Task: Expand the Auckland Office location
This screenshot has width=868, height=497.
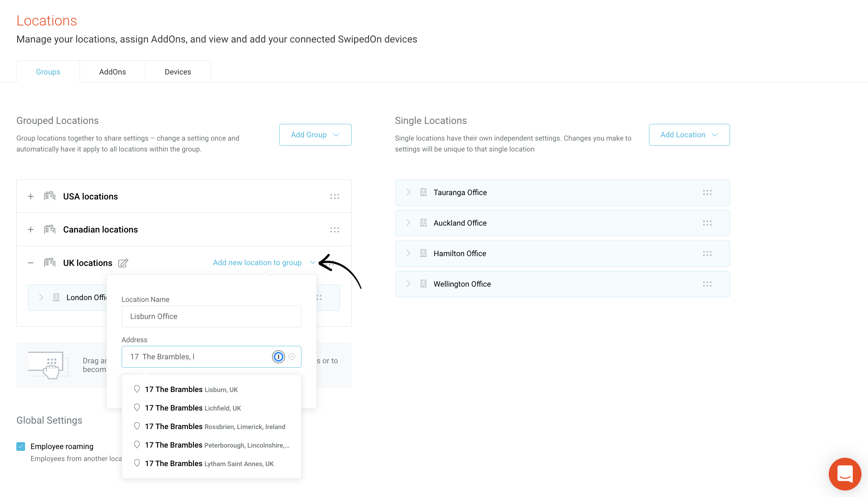Action: click(x=408, y=223)
